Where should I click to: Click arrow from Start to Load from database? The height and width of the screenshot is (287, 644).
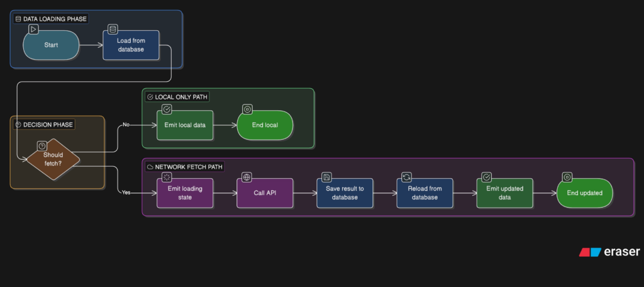(91, 45)
